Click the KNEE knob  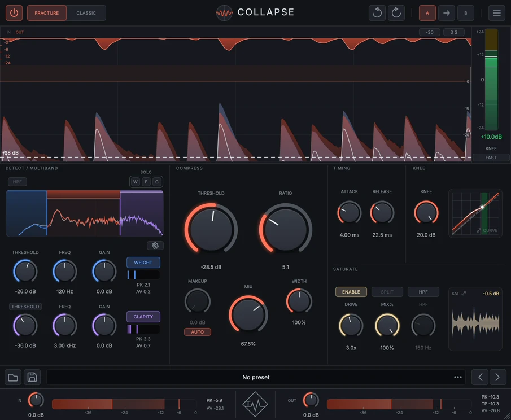pos(426,213)
